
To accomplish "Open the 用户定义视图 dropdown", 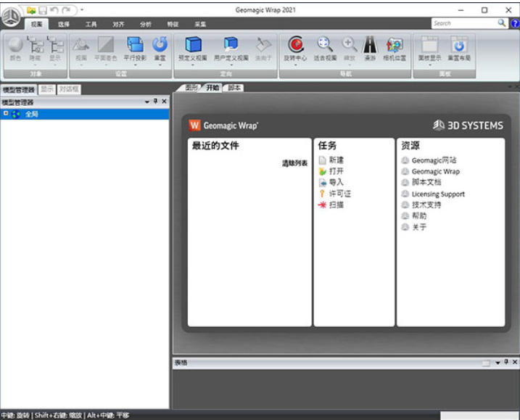I will pyautogui.click(x=231, y=65).
